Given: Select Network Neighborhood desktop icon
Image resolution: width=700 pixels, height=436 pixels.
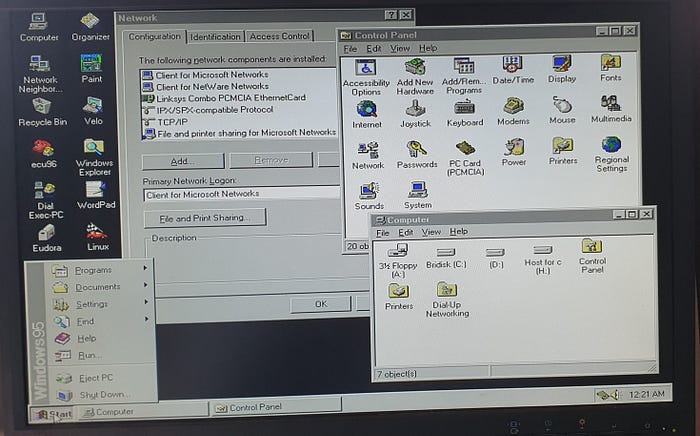Looking at the screenshot, I should (x=40, y=75).
